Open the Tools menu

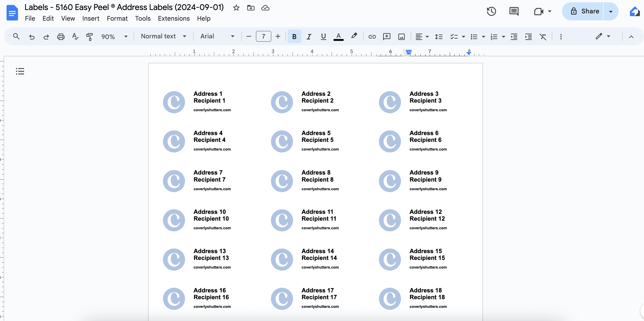point(143,18)
